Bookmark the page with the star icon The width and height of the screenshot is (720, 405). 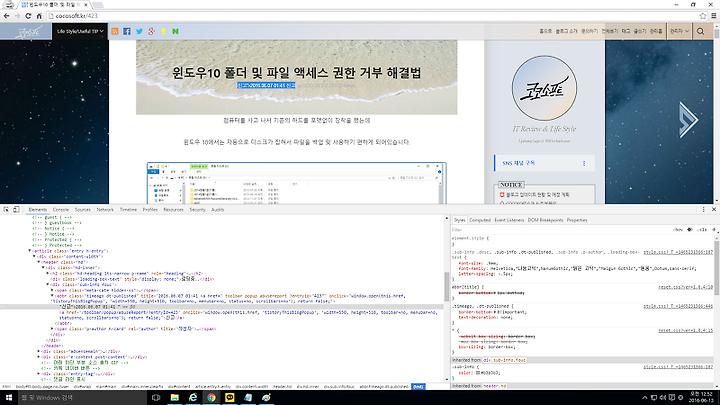tap(703, 16)
